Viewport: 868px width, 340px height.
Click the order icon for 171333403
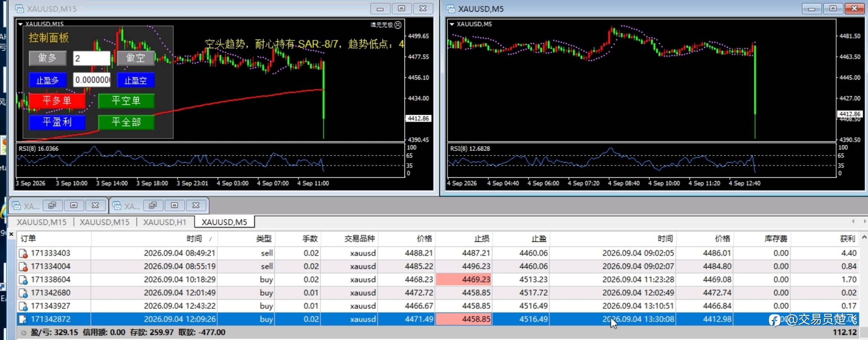coord(23,253)
